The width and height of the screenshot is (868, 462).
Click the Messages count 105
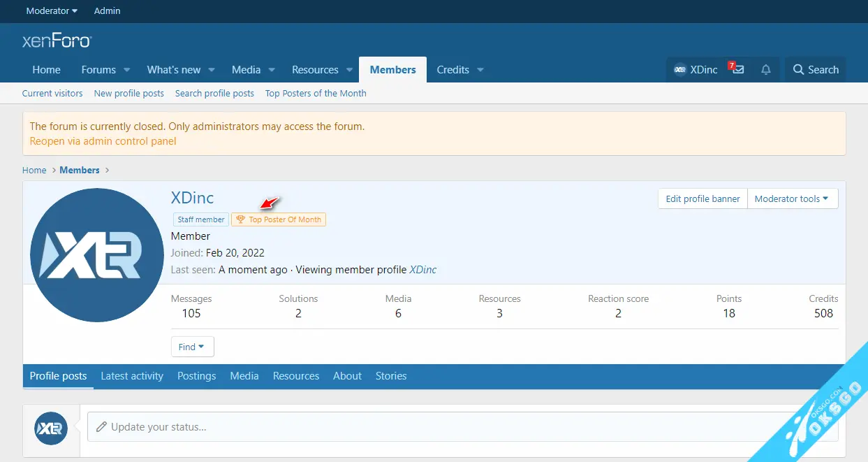(x=191, y=313)
